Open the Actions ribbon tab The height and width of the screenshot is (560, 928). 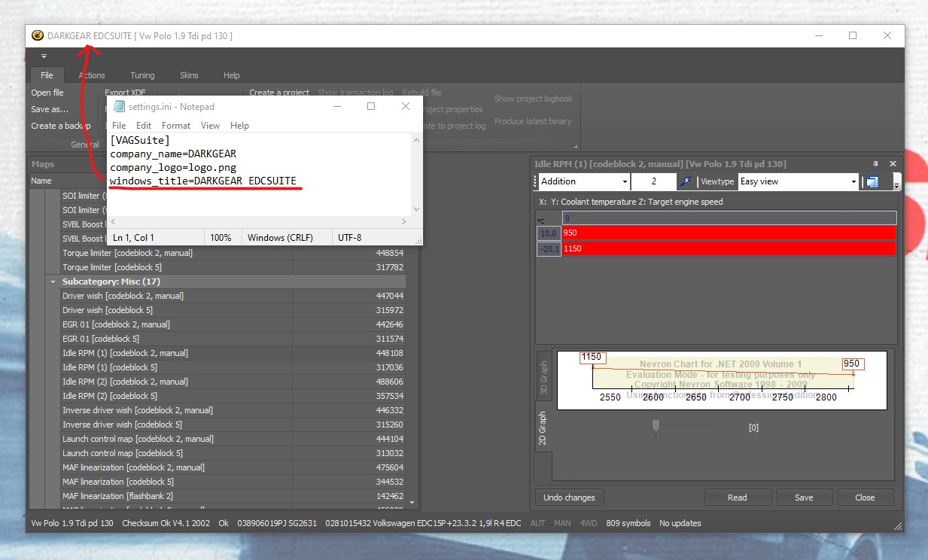pyautogui.click(x=92, y=75)
